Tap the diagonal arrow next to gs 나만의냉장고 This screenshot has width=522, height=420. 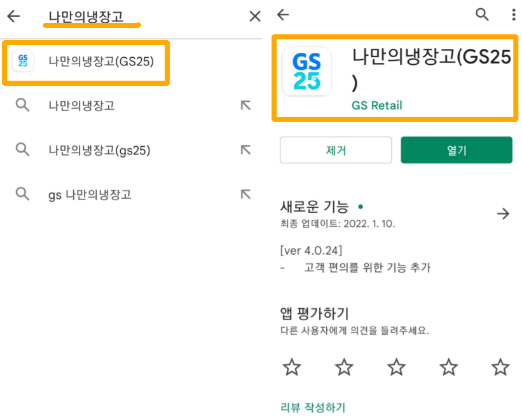point(245,194)
